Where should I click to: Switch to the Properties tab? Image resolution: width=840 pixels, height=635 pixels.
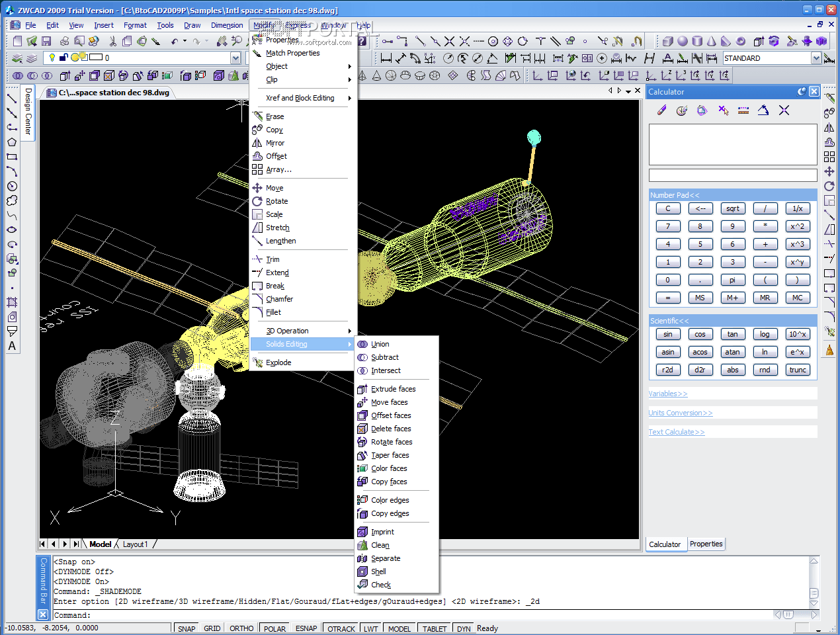(706, 544)
